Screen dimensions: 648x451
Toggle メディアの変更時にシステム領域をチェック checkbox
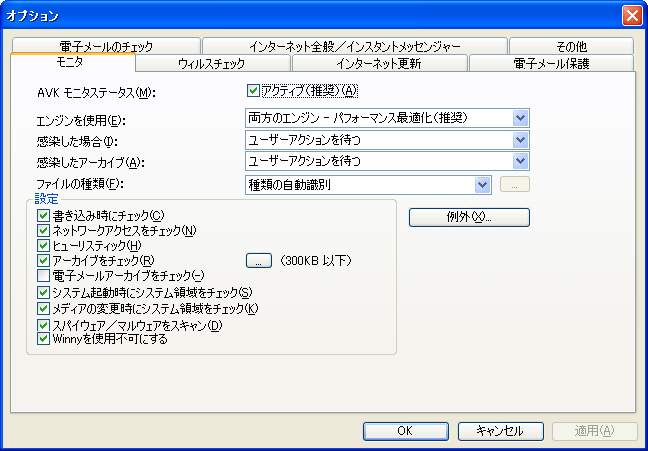pos(43,308)
